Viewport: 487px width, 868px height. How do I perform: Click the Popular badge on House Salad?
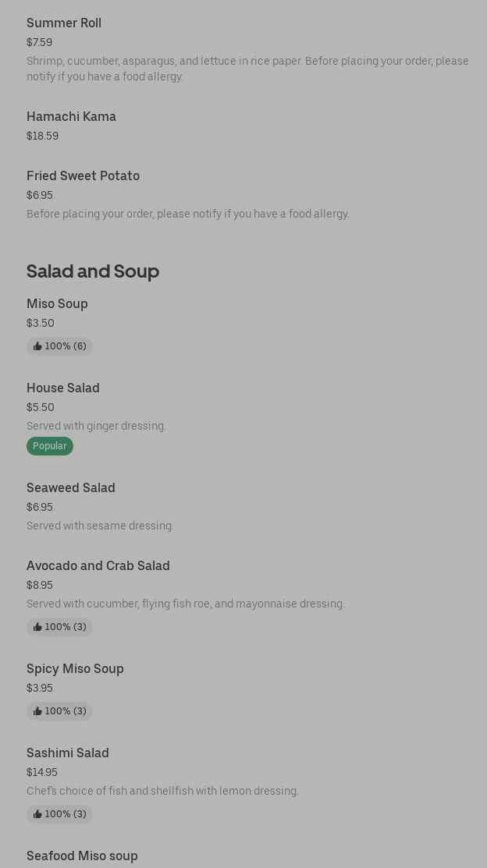click(50, 446)
